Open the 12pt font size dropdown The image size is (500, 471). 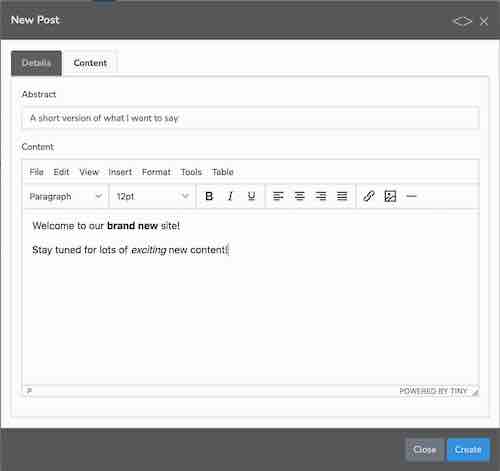(x=153, y=196)
